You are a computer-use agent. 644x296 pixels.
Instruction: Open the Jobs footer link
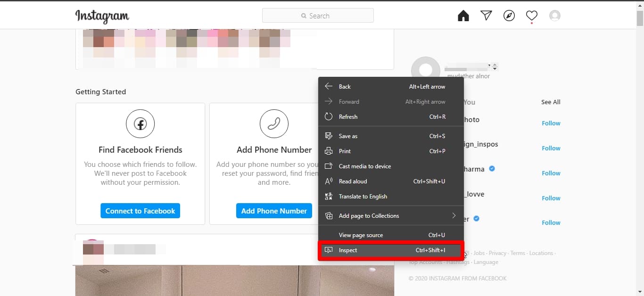tap(479, 253)
